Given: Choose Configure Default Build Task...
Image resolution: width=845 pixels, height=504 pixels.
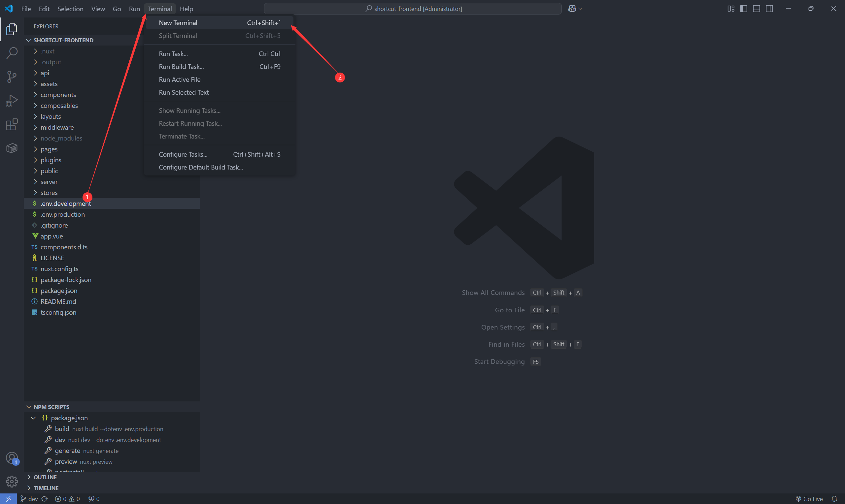Looking at the screenshot, I should pyautogui.click(x=220, y=167).
